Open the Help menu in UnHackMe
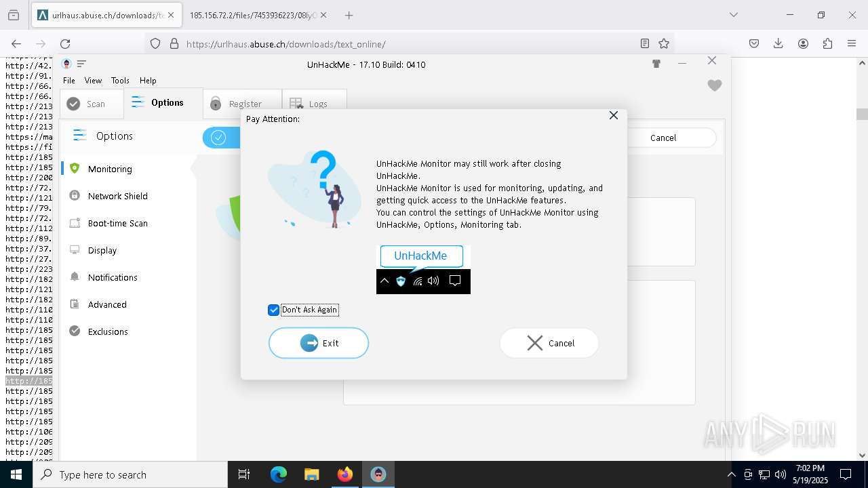This screenshot has width=868, height=488. [x=148, y=80]
